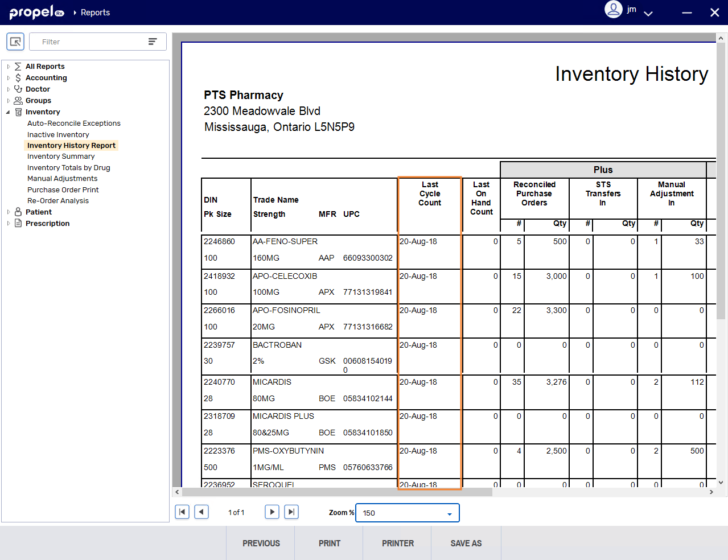Select Inactive Inventory report

pos(58,135)
